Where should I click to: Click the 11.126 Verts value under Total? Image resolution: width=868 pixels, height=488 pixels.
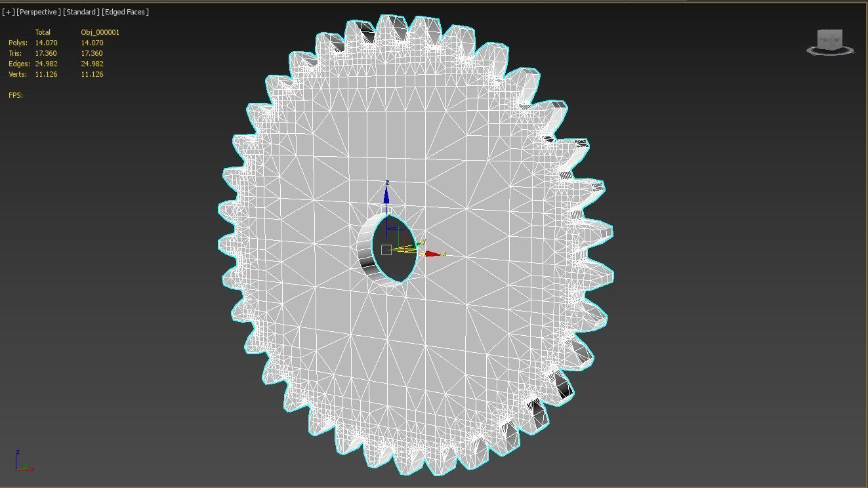pyautogui.click(x=46, y=74)
